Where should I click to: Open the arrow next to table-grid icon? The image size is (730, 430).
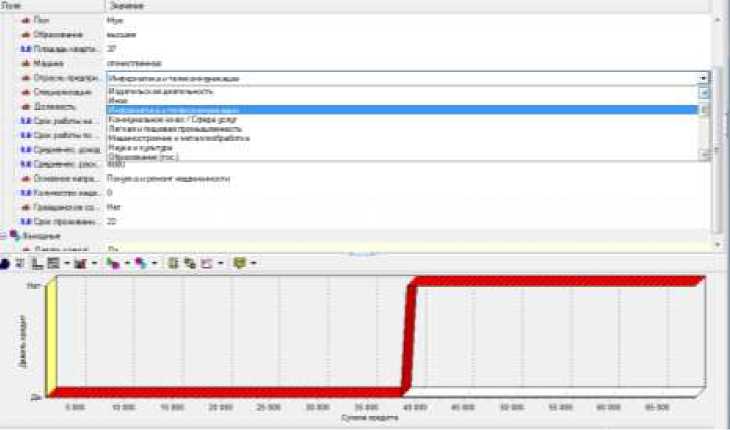[67, 263]
